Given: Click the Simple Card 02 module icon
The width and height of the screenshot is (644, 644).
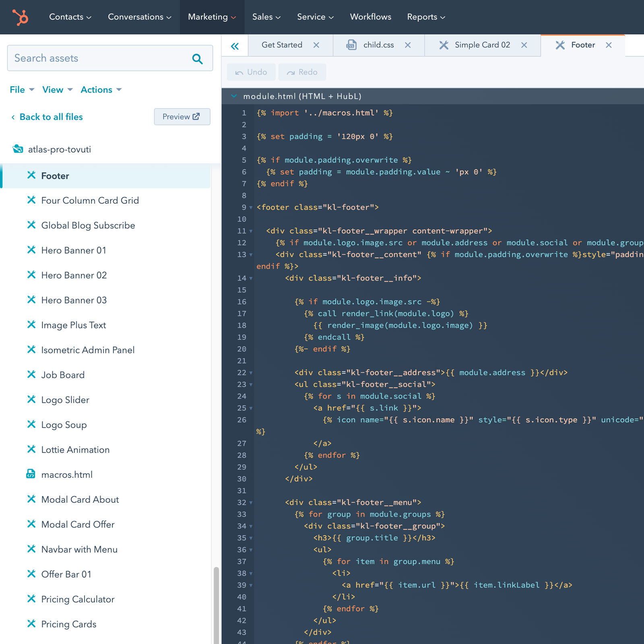Looking at the screenshot, I should (444, 45).
